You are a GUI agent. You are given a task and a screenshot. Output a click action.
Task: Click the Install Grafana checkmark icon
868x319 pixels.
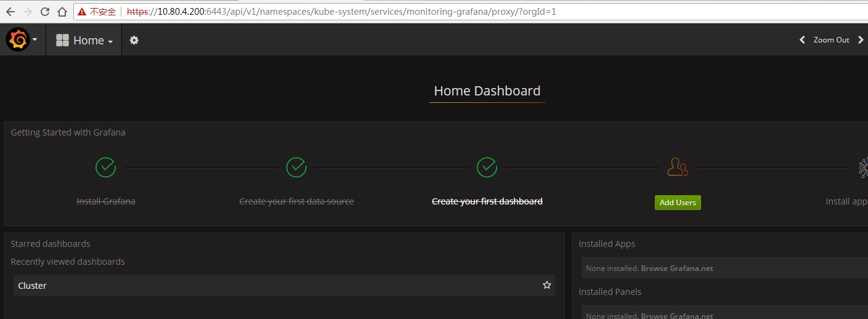coord(106,168)
